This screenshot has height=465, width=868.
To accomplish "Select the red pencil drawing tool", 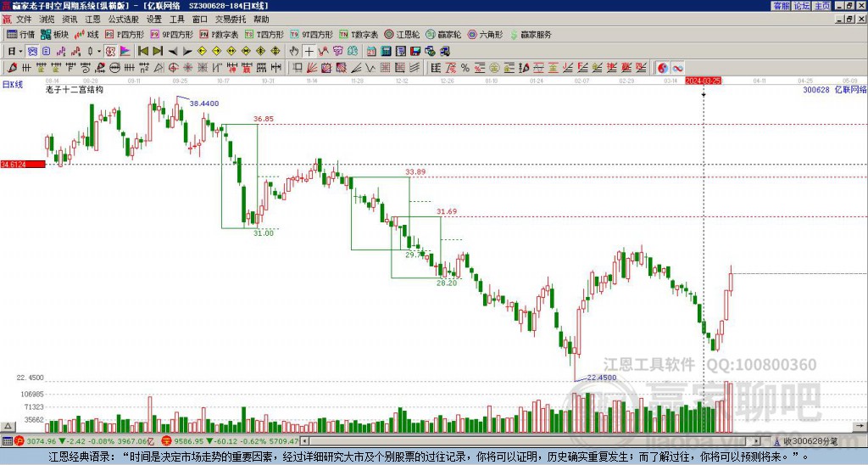I will [12, 68].
